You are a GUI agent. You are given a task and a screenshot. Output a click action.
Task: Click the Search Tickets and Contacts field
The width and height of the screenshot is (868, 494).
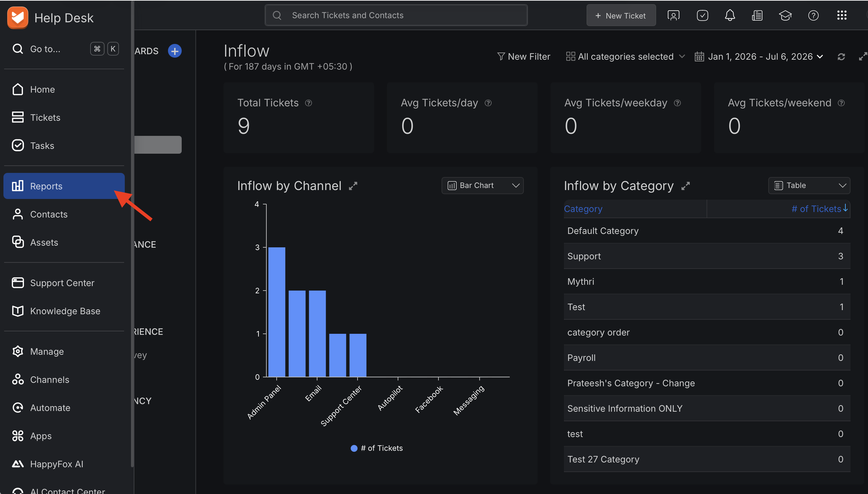(x=396, y=15)
